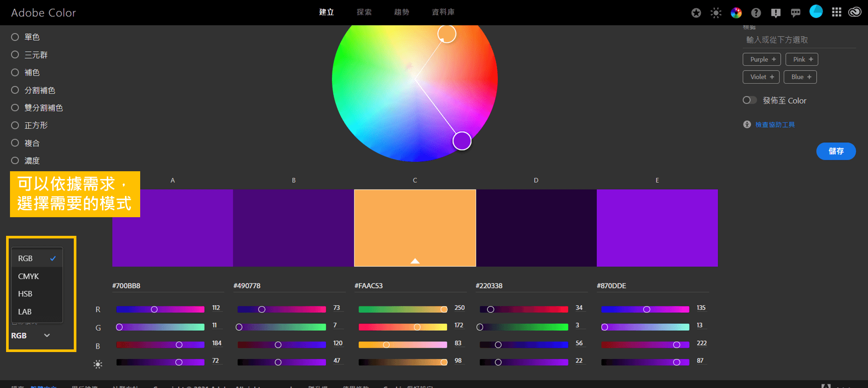Select color swatch C orange
This screenshot has height=388, width=868.
point(415,228)
